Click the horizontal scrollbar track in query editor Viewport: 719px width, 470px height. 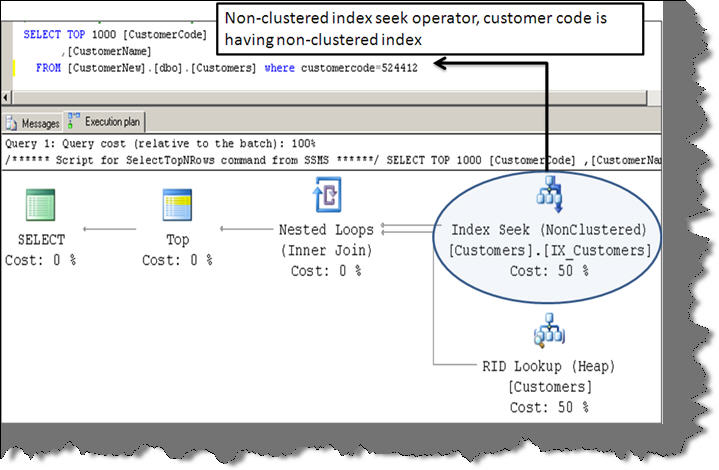(329, 98)
